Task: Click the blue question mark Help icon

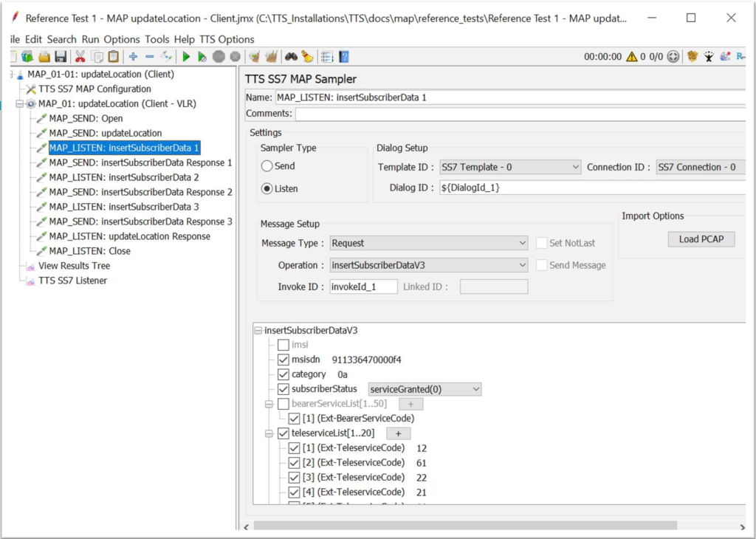Action: coord(343,57)
